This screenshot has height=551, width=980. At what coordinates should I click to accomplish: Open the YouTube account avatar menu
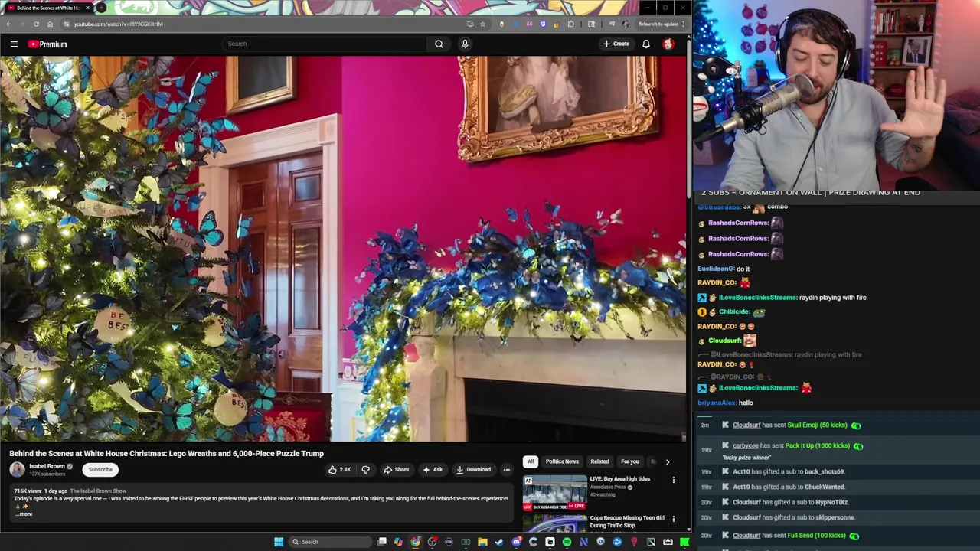(x=668, y=44)
